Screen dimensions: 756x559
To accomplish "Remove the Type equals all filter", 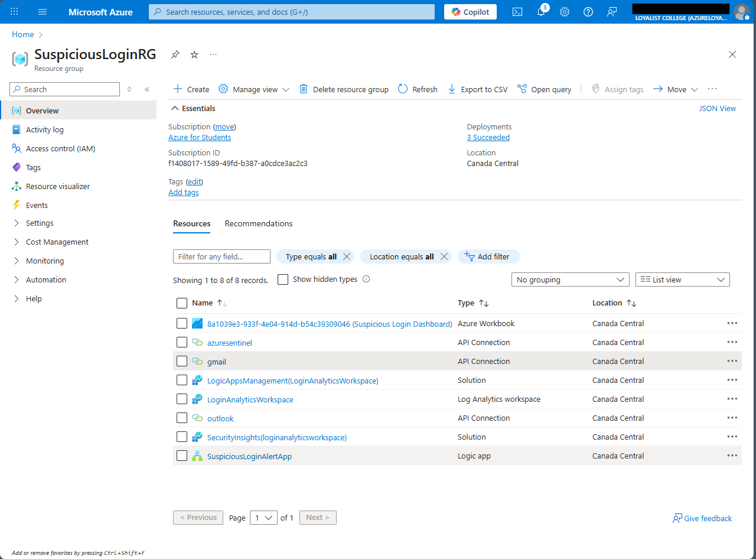I will [347, 256].
